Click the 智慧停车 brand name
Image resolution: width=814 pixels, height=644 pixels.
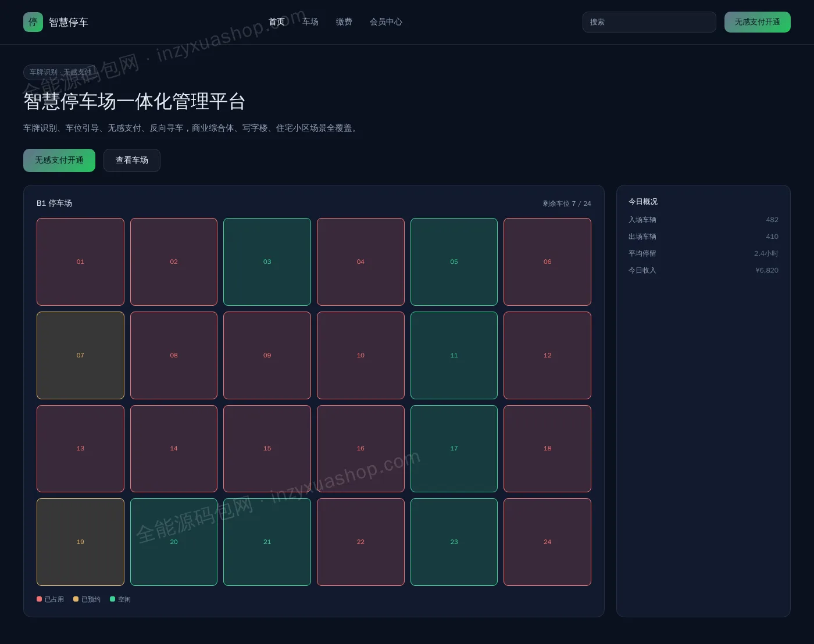pyautogui.click(x=69, y=22)
